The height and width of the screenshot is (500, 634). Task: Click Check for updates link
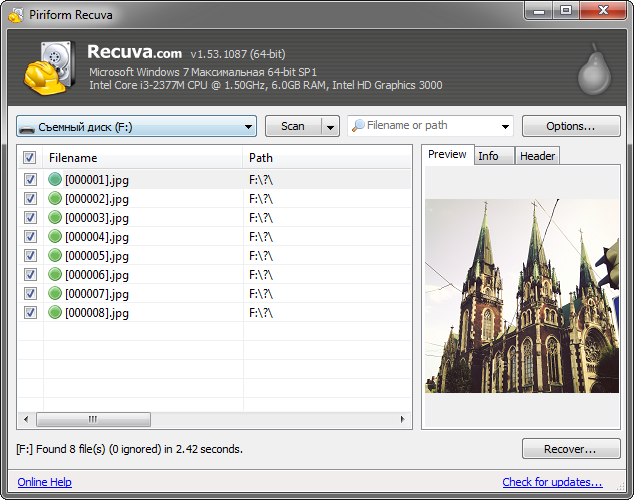(552, 482)
